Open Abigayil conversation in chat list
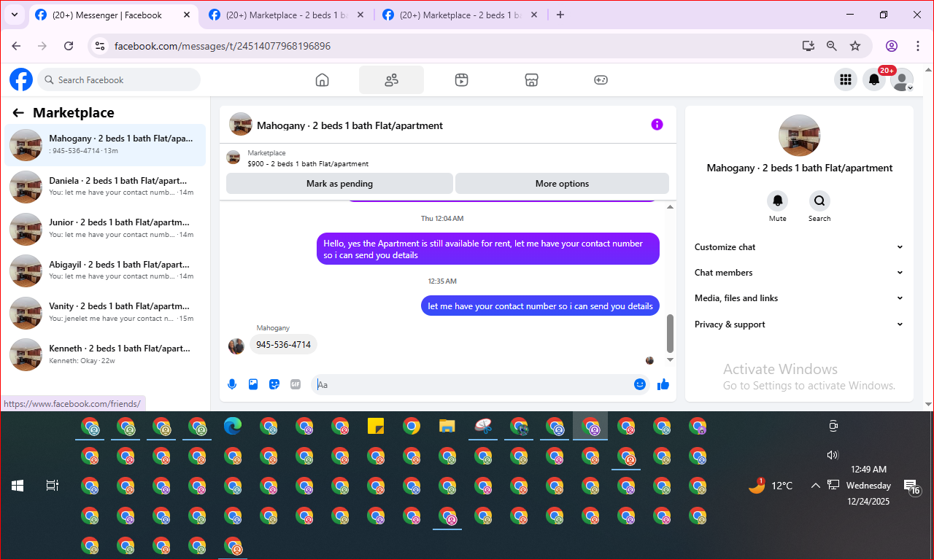 [105, 271]
